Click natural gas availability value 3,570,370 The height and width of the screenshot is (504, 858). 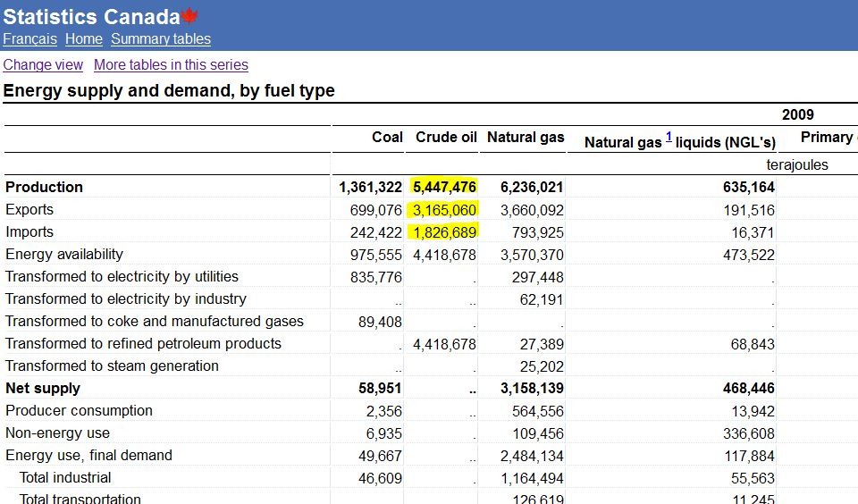(532, 255)
